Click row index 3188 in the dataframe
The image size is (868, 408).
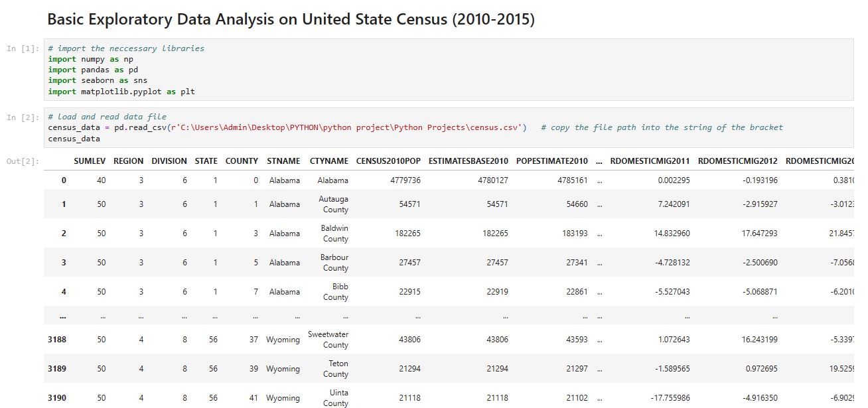click(57, 340)
